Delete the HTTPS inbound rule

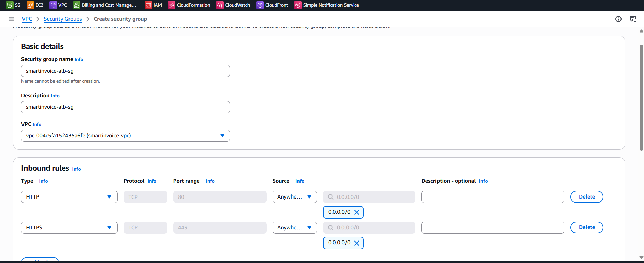[x=587, y=227]
